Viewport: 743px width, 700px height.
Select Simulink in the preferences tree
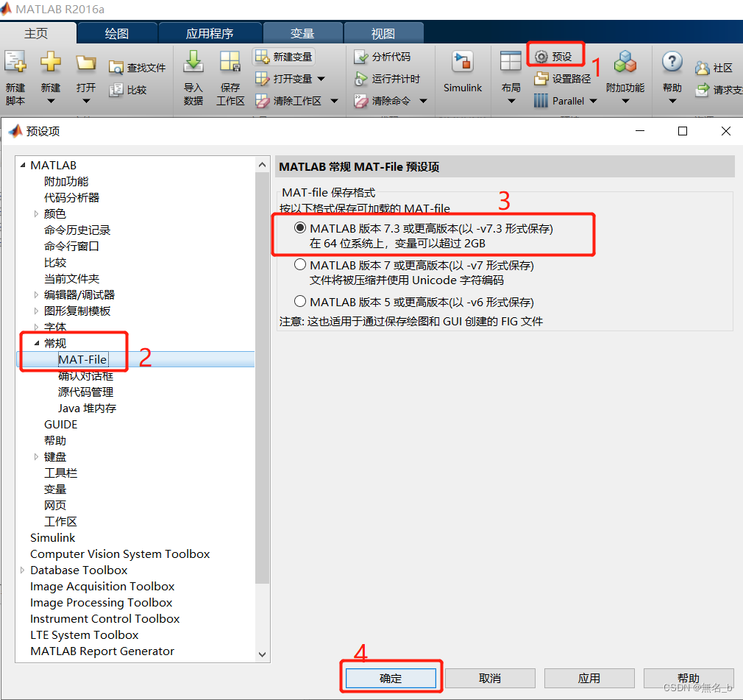52,538
